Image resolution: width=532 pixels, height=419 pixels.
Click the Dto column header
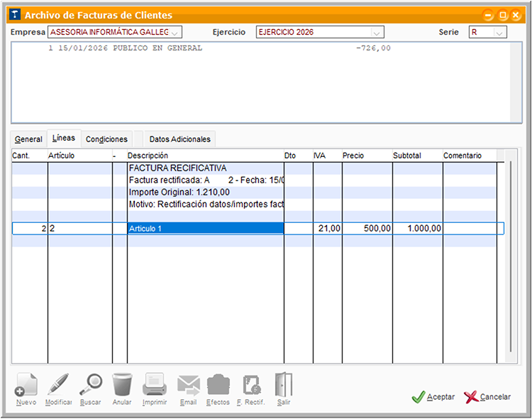tap(299, 156)
